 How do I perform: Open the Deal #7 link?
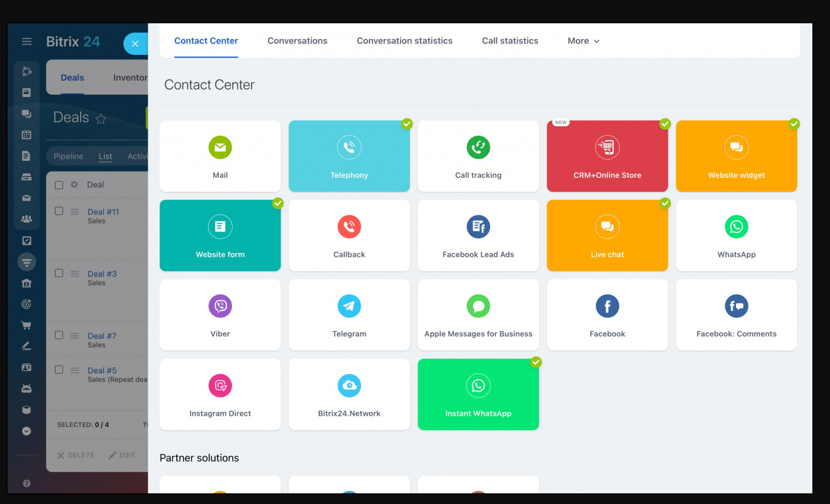[x=102, y=336]
